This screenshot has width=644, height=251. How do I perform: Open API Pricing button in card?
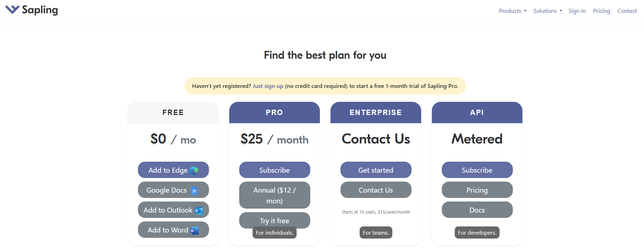477,190
